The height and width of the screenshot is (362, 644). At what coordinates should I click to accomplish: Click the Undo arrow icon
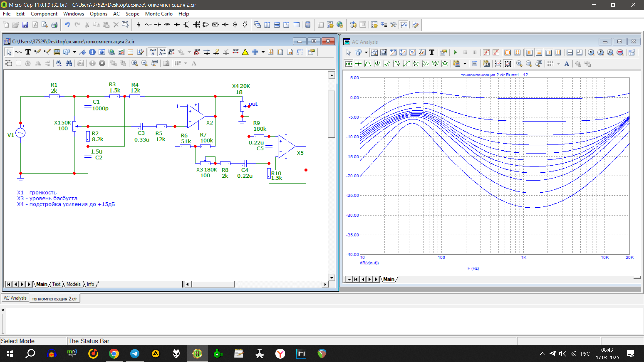pyautogui.click(x=67, y=25)
